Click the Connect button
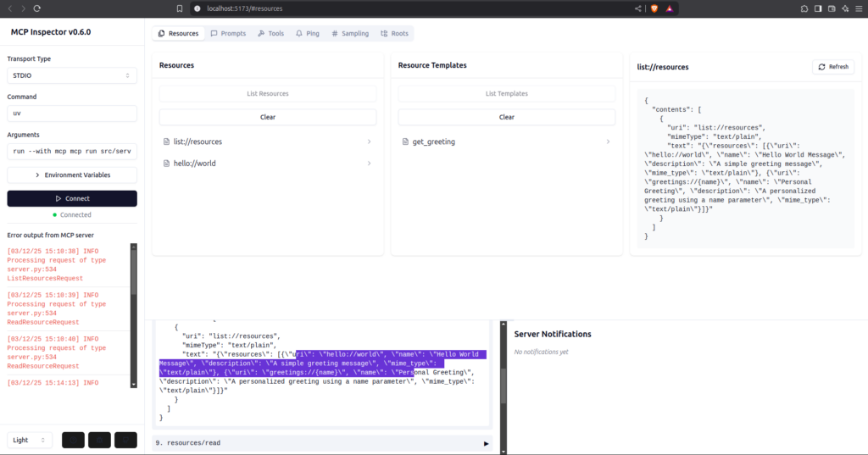This screenshot has width=868, height=455. coord(72,198)
